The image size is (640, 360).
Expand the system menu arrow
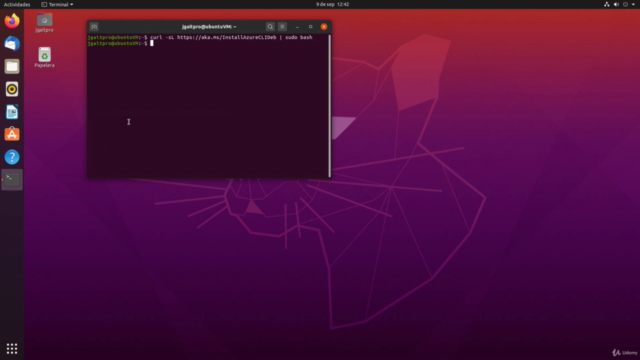coord(633,4)
